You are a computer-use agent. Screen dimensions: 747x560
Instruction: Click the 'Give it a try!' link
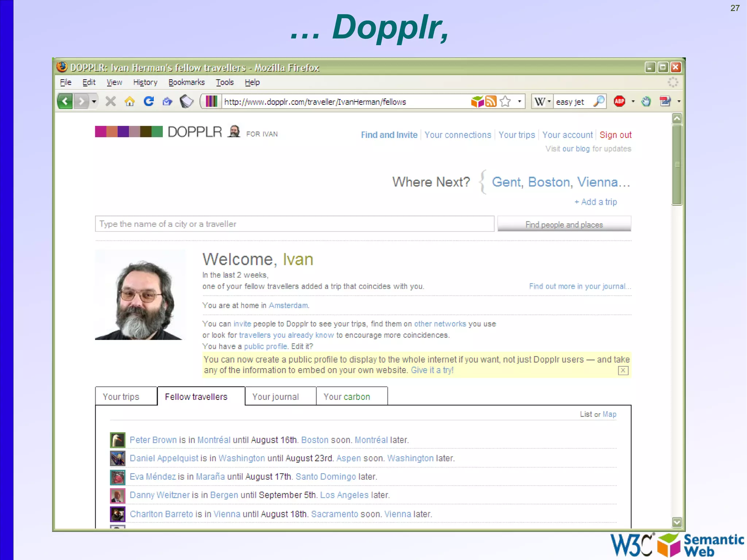pos(432,370)
